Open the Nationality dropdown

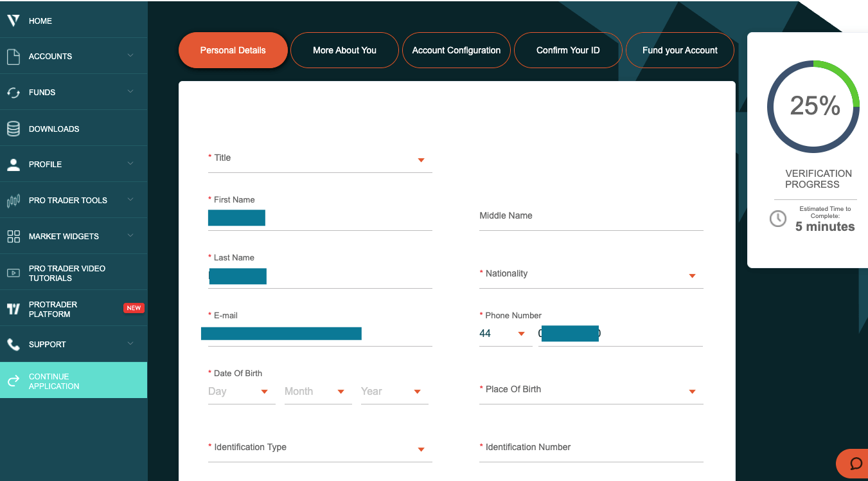point(591,275)
